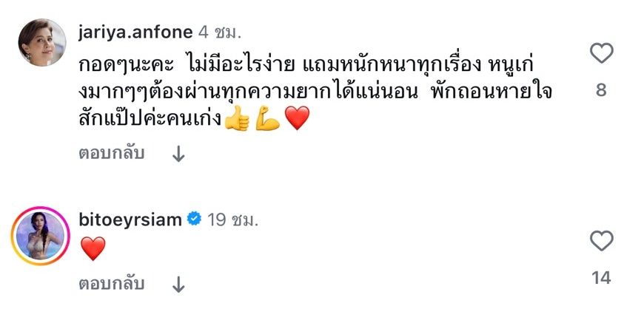
Task: Click the thumbs-up emoji in the comment
Action: [x=237, y=119]
